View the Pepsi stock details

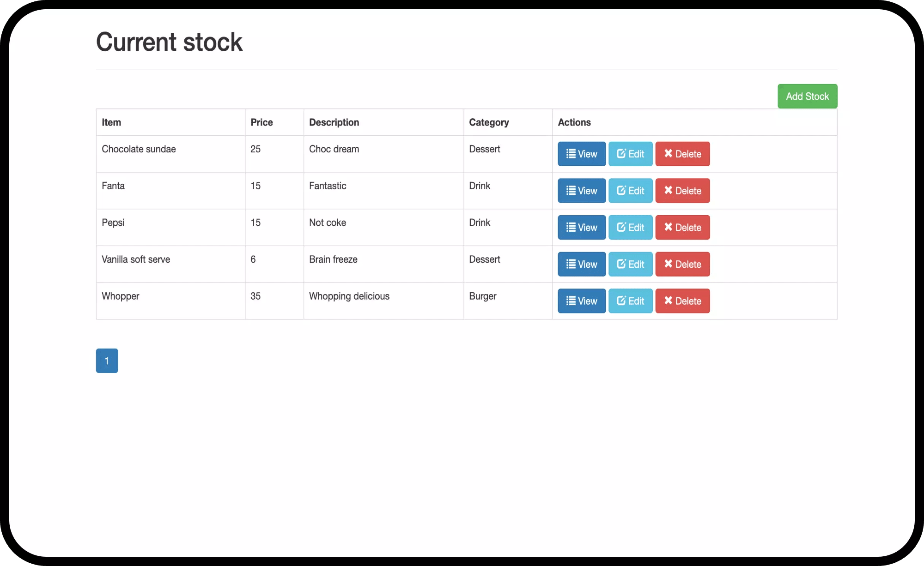581,228
